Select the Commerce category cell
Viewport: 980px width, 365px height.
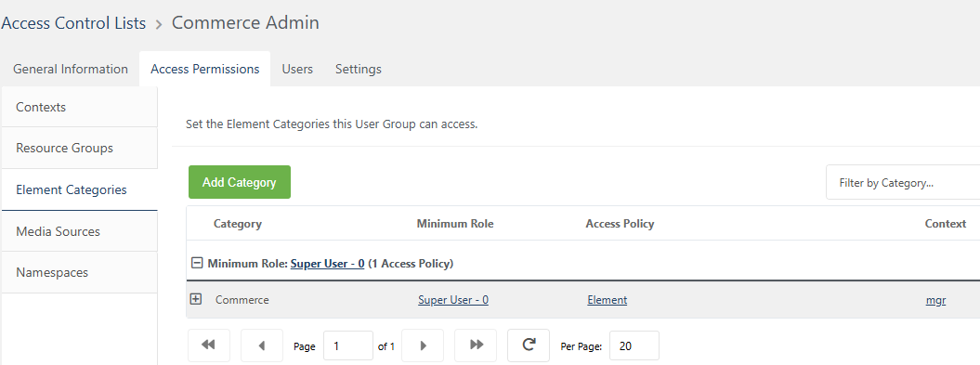pyautogui.click(x=242, y=300)
